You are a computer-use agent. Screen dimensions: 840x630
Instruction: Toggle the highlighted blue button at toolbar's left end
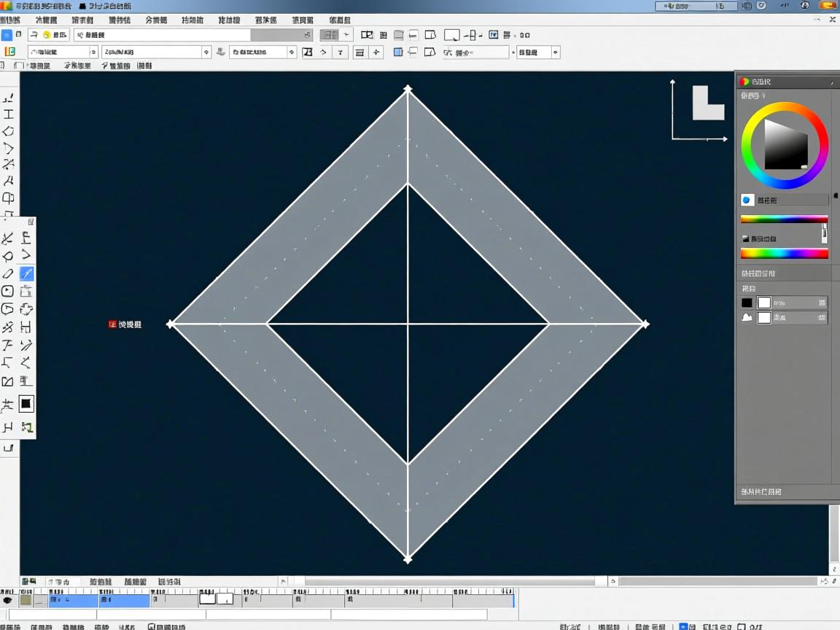(x=7, y=35)
